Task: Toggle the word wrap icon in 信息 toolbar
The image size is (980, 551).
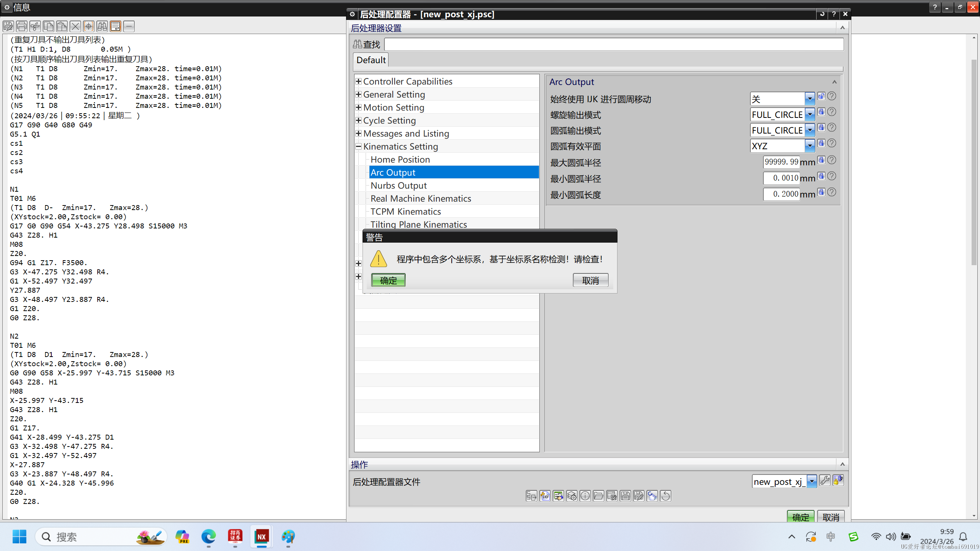Action: [x=116, y=26]
